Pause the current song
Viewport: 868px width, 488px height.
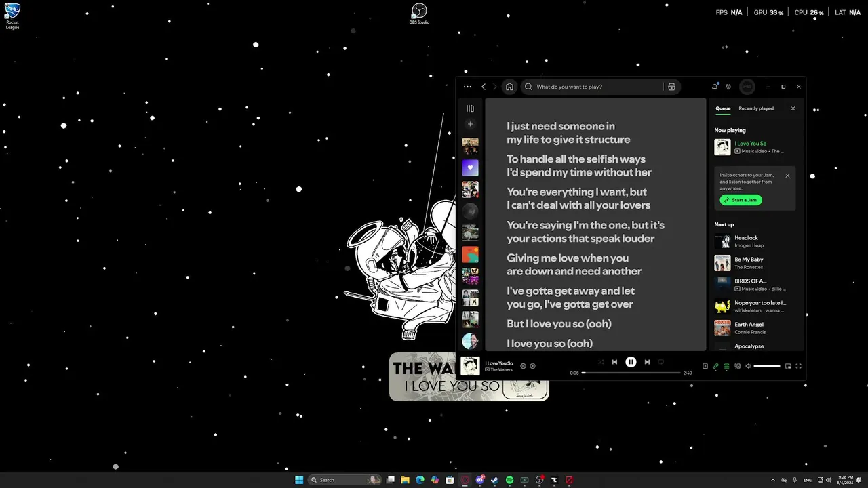[x=631, y=362]
